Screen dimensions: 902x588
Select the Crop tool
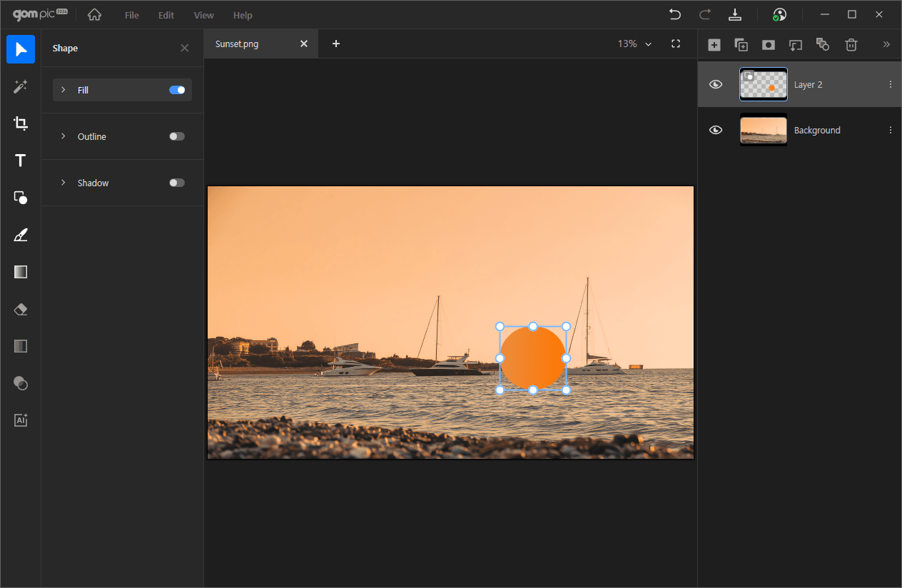click(21, 123)
